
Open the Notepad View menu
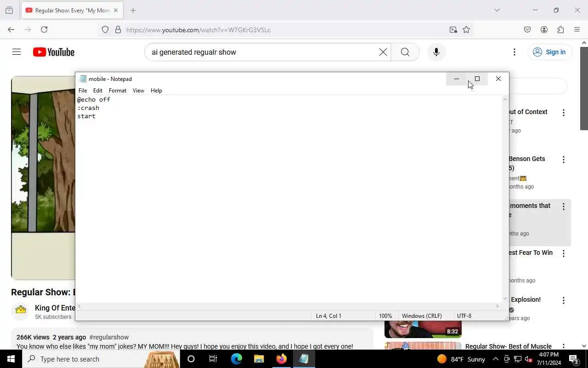click(138, 91)
